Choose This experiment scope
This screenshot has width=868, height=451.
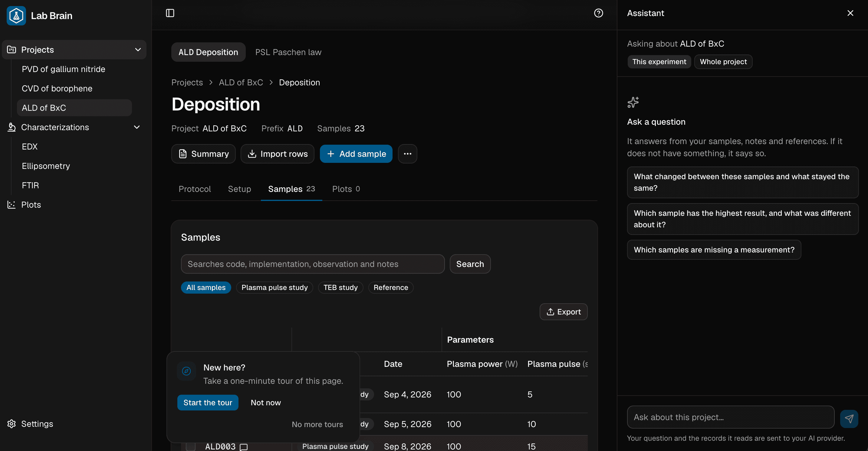659,62
